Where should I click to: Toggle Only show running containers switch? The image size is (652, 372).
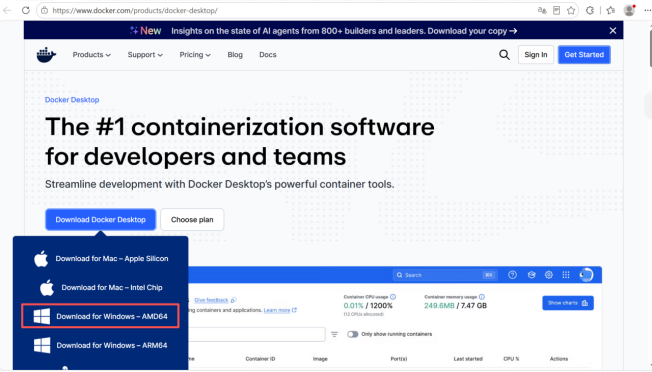(353, 334)
